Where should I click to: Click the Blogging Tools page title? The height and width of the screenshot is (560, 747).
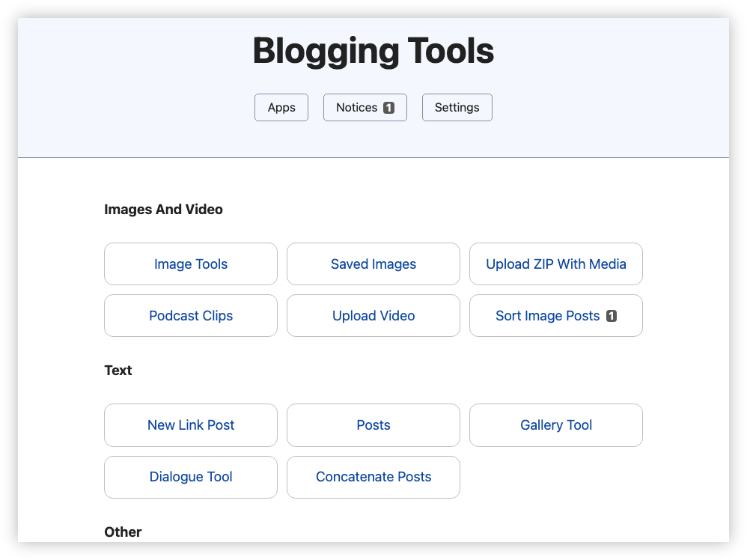click(x=373, y=51)
